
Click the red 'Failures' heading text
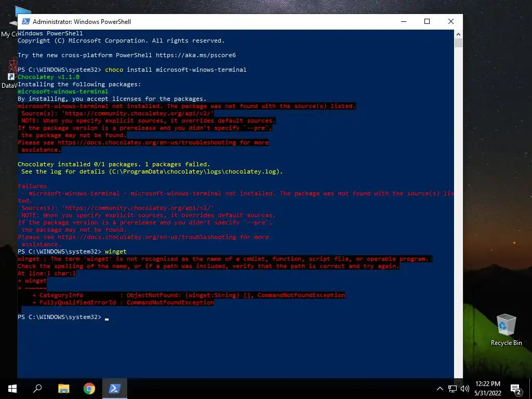(32, 186)
